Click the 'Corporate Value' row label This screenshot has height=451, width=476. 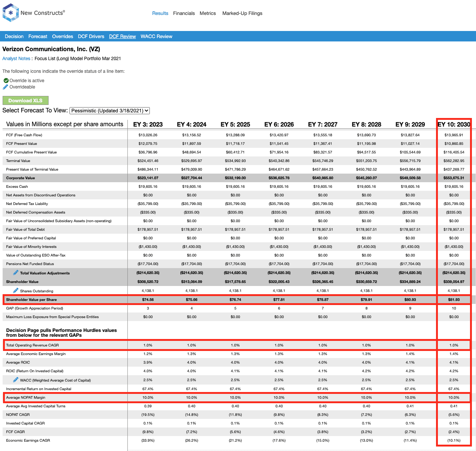point(21,178)
